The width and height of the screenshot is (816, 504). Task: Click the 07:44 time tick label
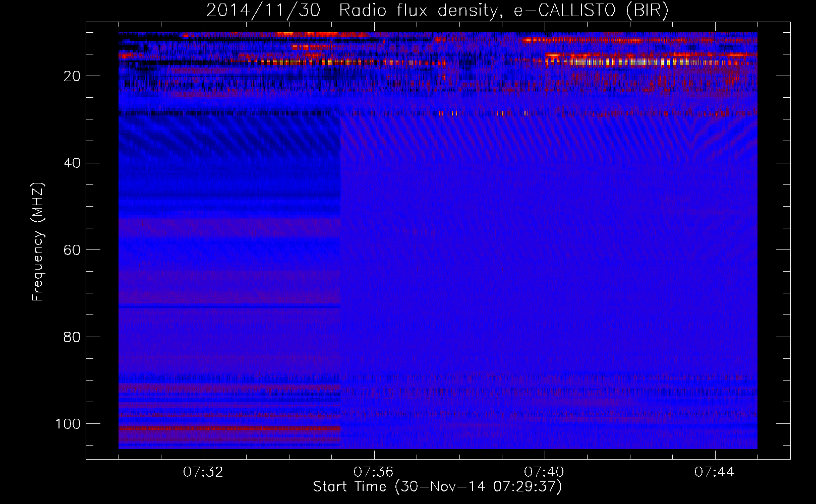[x=715, y=472]
